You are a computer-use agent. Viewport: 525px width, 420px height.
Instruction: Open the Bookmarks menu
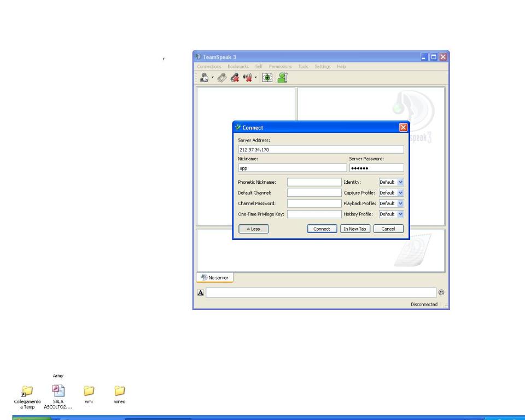[x=238, y=66]
